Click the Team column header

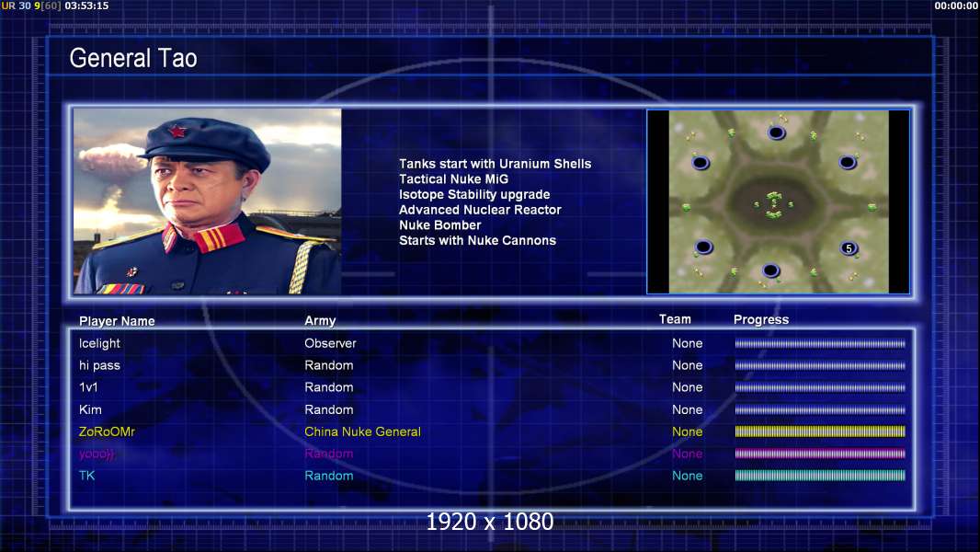[675, 319]
